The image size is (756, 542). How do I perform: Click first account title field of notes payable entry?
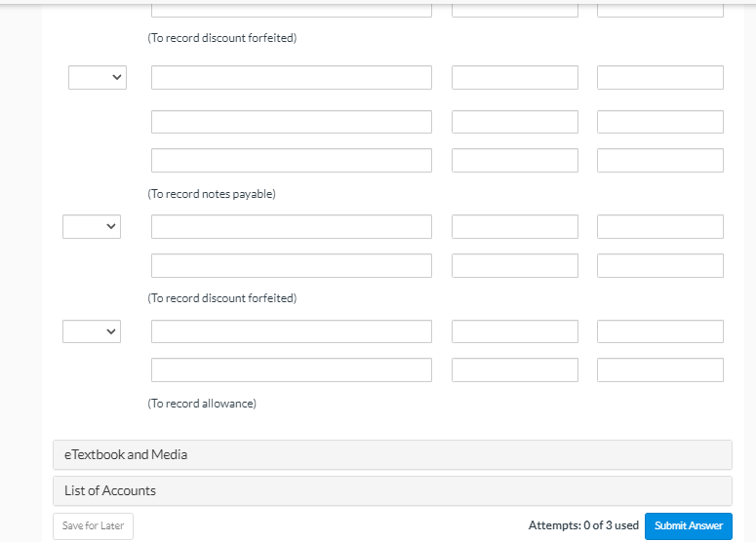click(292, 78)
